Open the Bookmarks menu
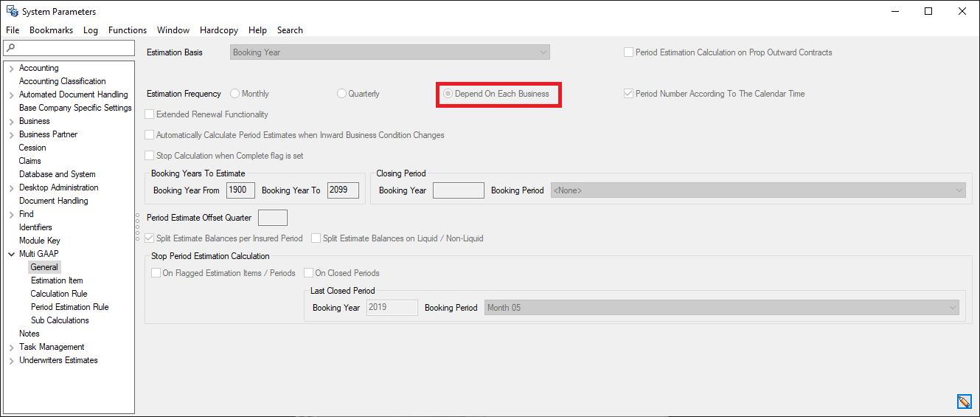 [51, 30]
